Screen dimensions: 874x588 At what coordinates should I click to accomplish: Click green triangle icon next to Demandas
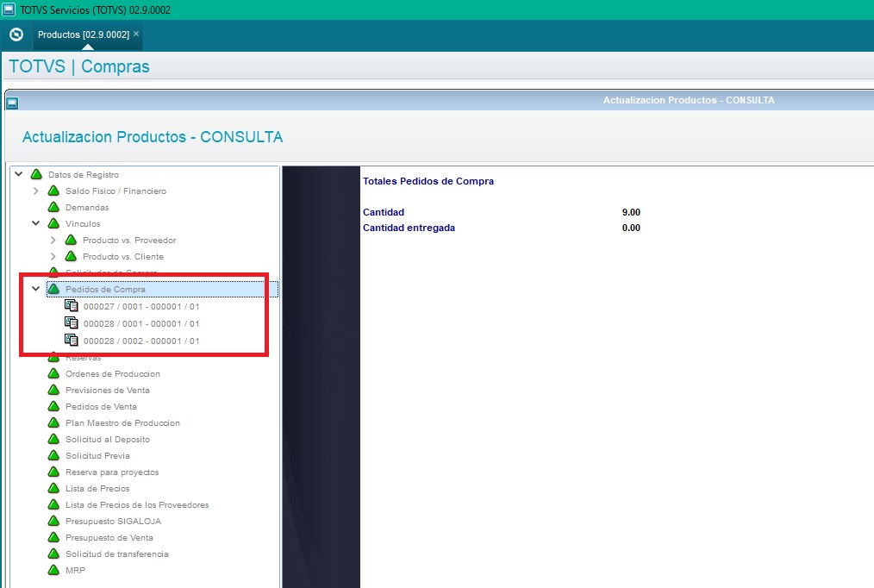pyautogui.click(x=54, y=207)
